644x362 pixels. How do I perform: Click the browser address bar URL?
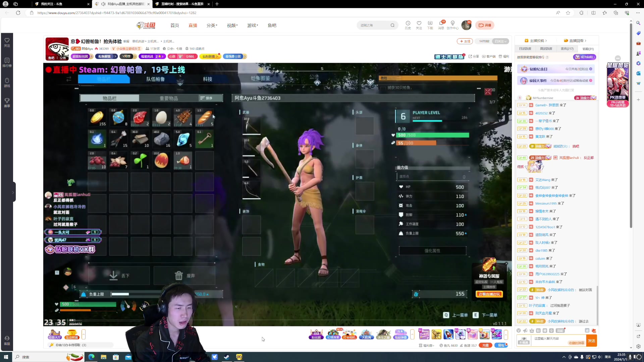pyautogui.click(x=117, y=13)
